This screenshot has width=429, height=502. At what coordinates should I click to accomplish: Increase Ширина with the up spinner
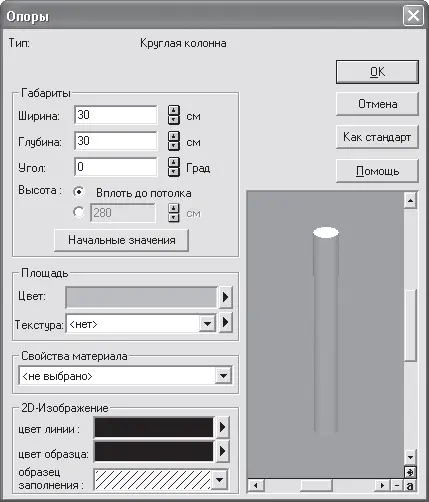point(173,110)
